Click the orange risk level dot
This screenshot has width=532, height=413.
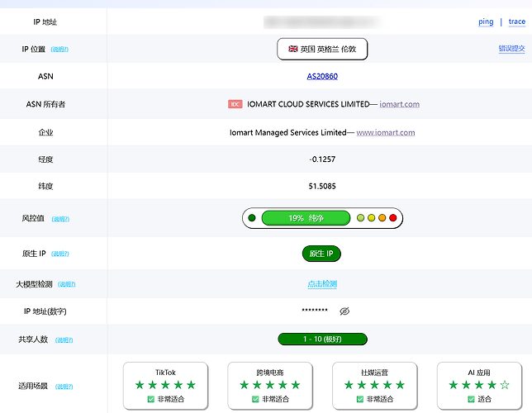coord(382,218)
